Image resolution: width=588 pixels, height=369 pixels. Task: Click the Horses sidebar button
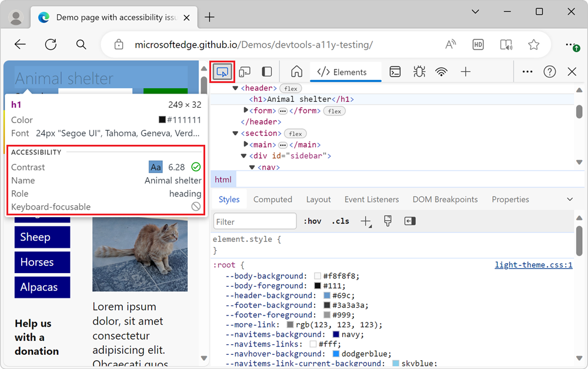42,262
